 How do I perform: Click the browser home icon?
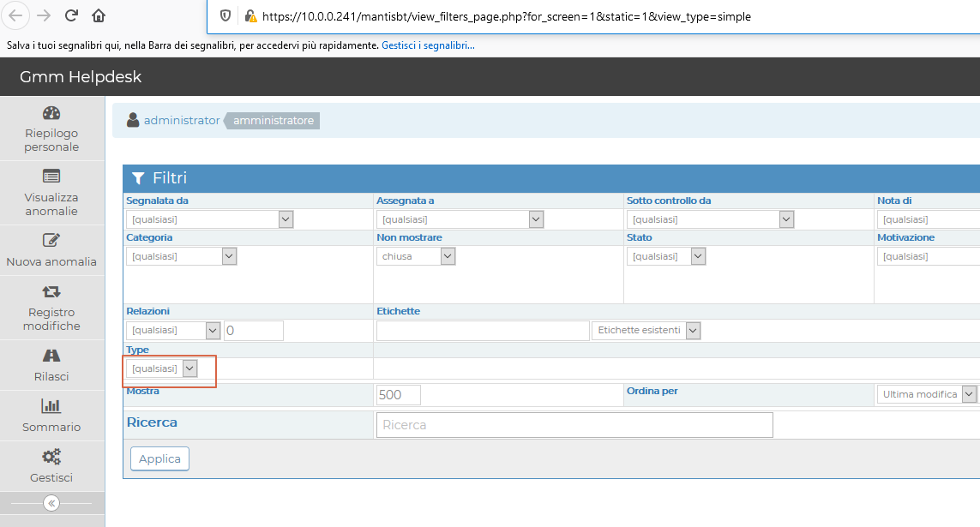pos(97,15)
